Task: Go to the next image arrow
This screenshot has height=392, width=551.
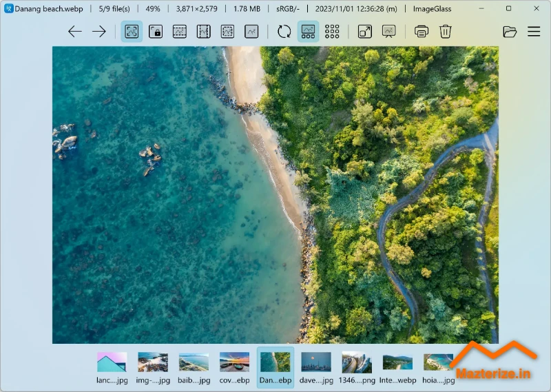Action: [99, 32]
